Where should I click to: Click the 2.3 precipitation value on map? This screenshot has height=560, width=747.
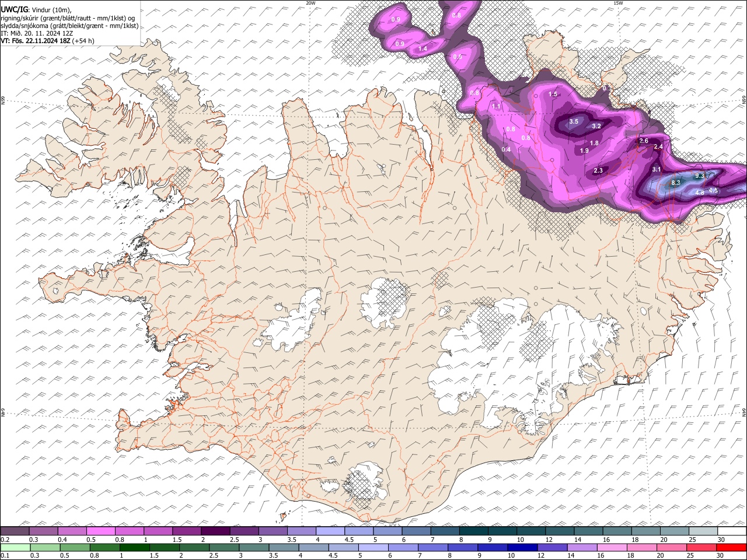[x=598, y=170]
